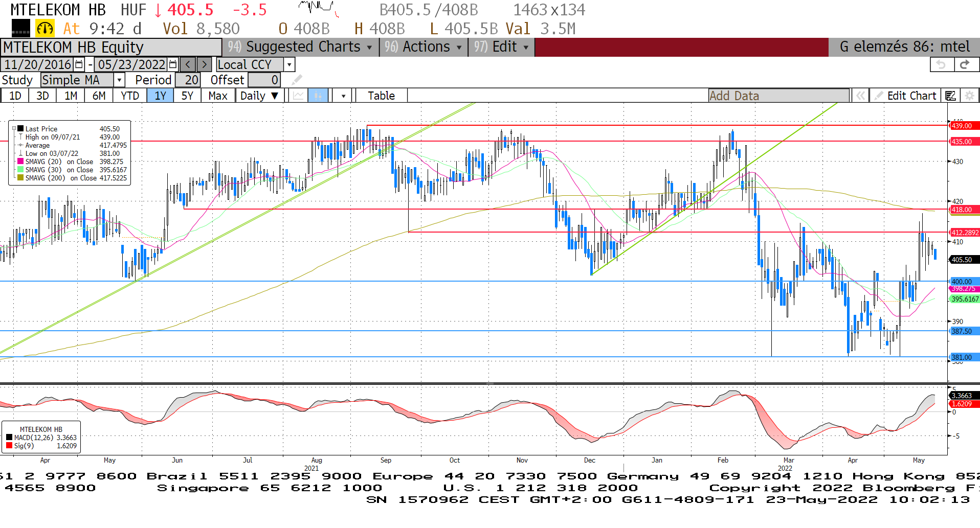Open the Local CCY currency dropdown
Screen dimensions: 980x528
[x=289, y=64]
